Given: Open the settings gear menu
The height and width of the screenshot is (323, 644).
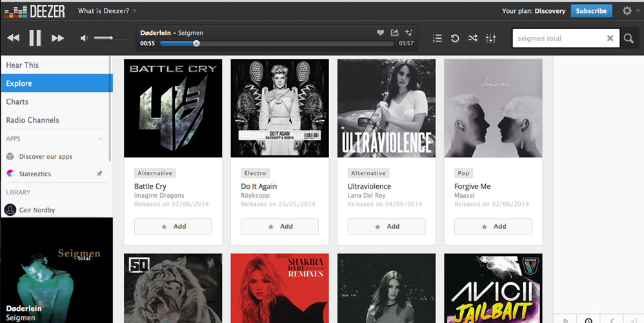Looking at the screenshot, I should 627,11.
